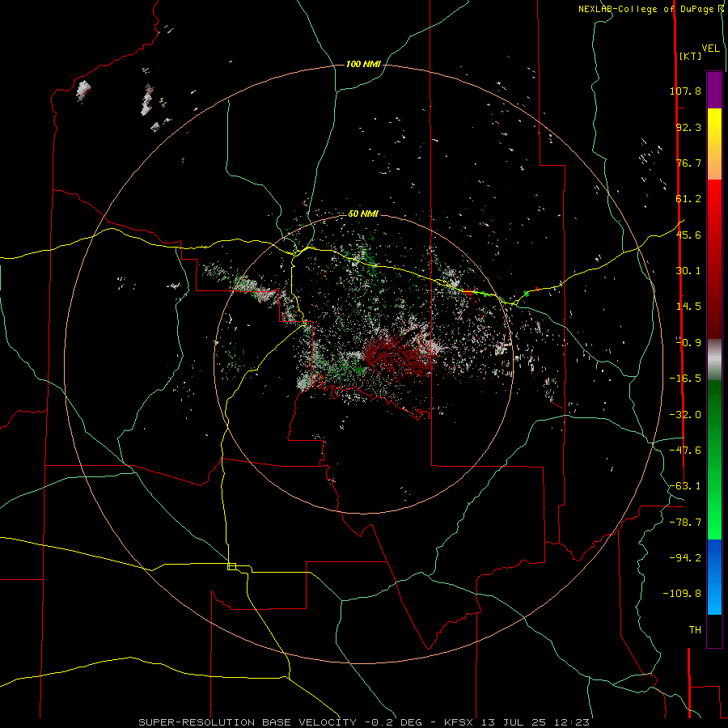Click the -63.1 legend value

point(685,486)
